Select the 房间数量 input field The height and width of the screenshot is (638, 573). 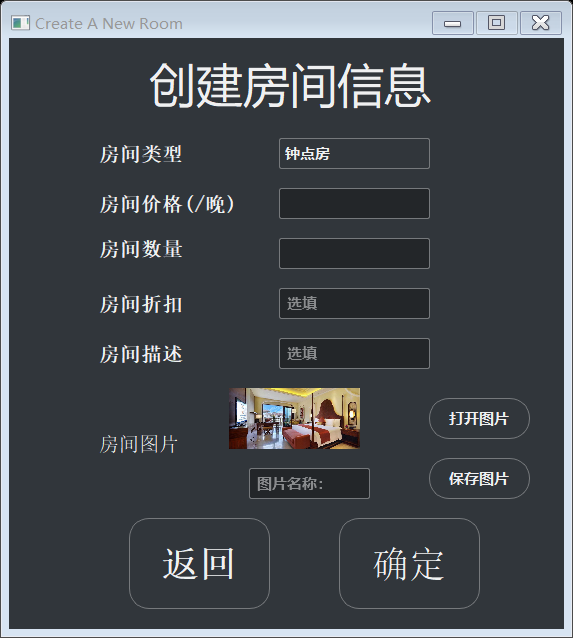354,253
